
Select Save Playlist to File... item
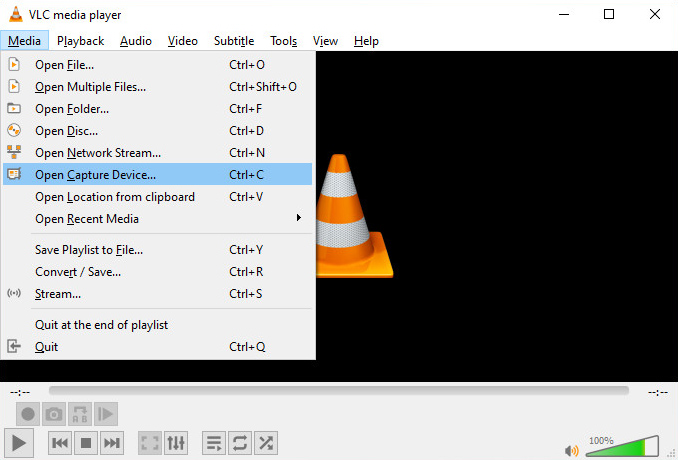pyautogui.click(x=157, y=250)
